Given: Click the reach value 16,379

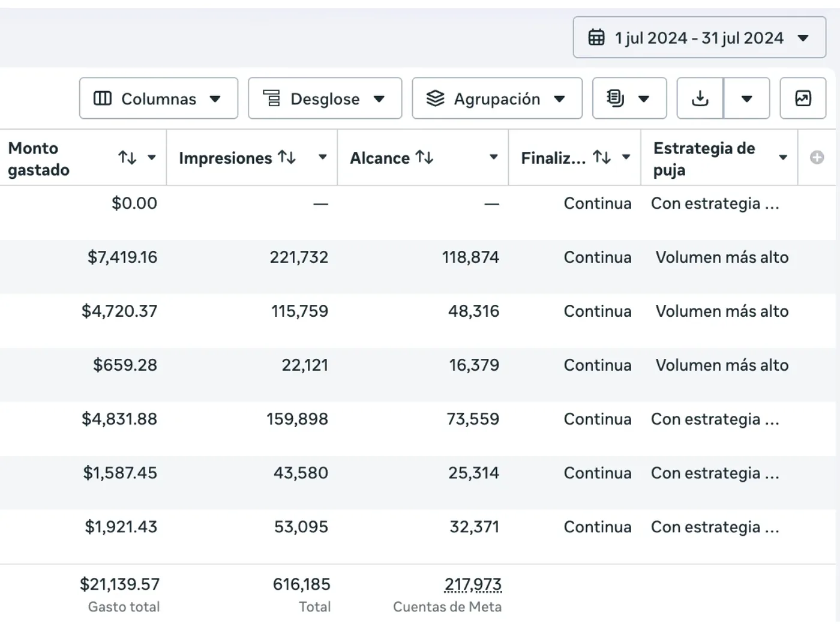Looking at the screenshot, I should pyautogui.click(x=474, y=365).
